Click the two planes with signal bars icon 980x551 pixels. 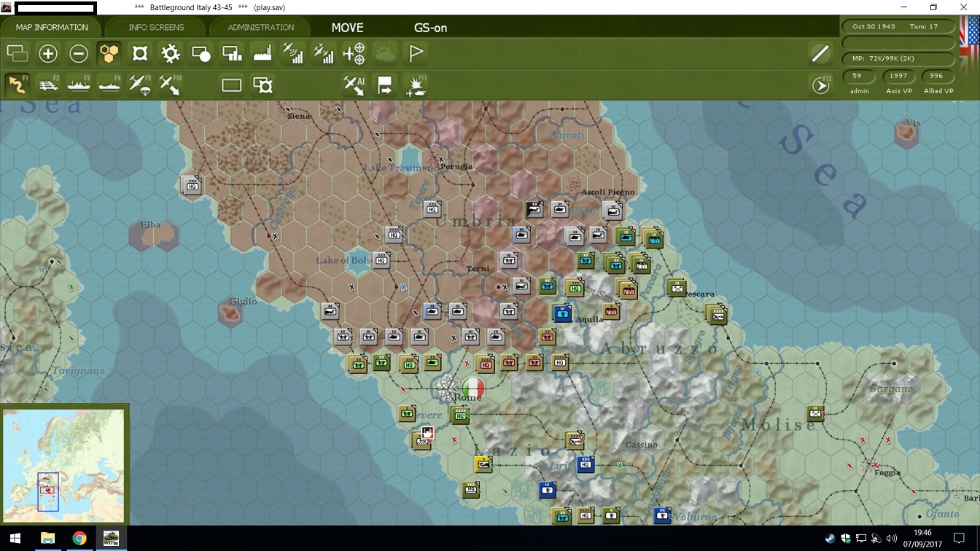(324, 53)
